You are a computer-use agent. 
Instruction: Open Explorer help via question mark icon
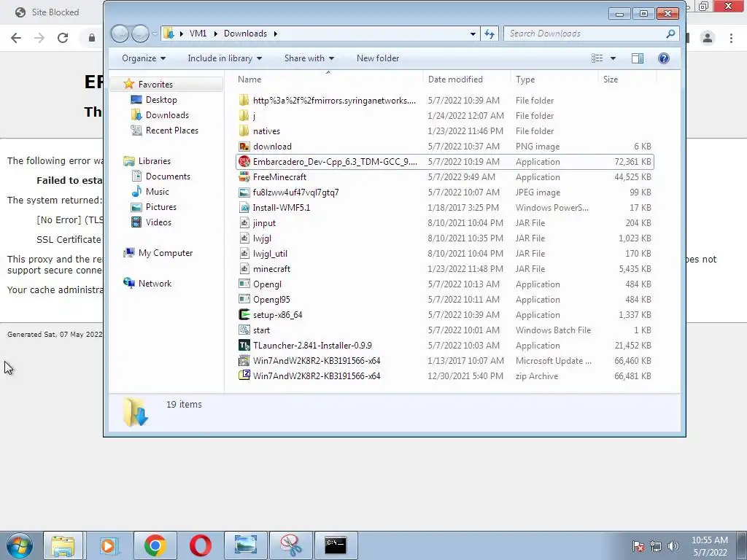point(664,58)
